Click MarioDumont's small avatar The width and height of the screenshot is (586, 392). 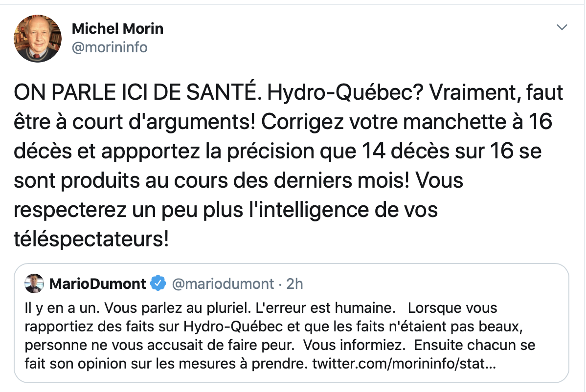point(34,283)
